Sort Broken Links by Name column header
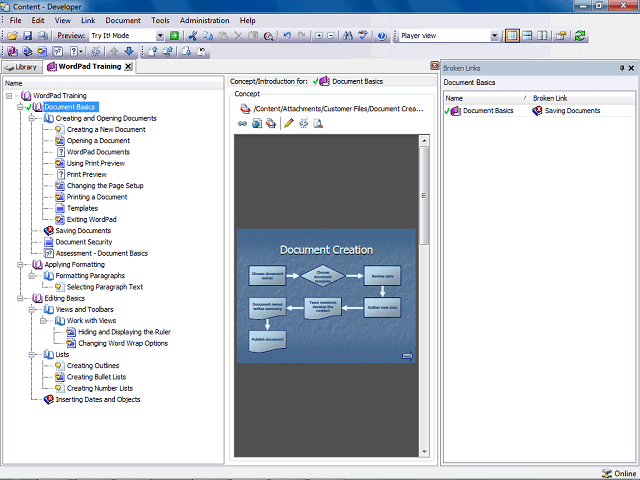This screenshot has height=480, width=640. [x=487, y=98]
